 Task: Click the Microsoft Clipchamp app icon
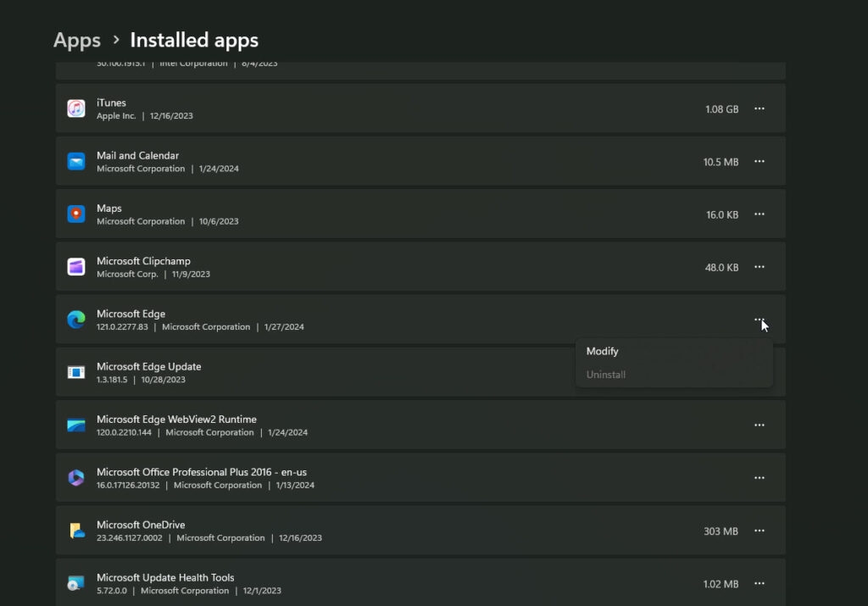point(76,267)
